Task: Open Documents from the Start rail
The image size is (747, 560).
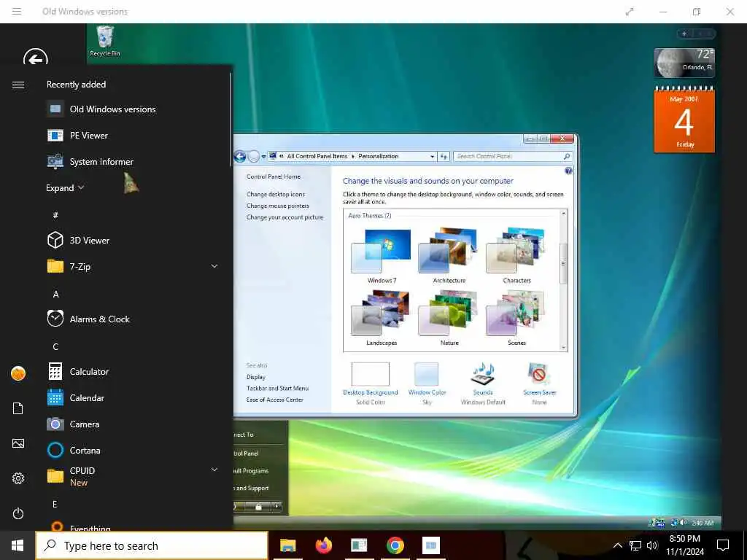Action: 18,408
